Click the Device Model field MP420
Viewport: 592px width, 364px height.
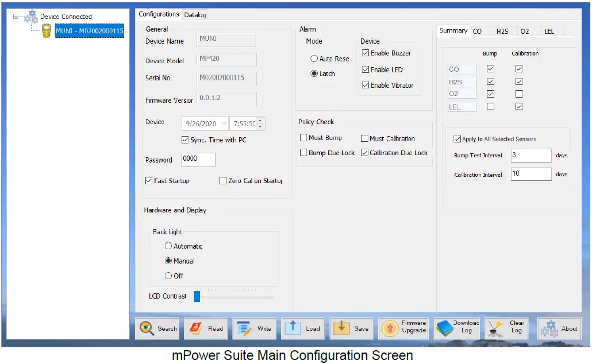point(226,59)
